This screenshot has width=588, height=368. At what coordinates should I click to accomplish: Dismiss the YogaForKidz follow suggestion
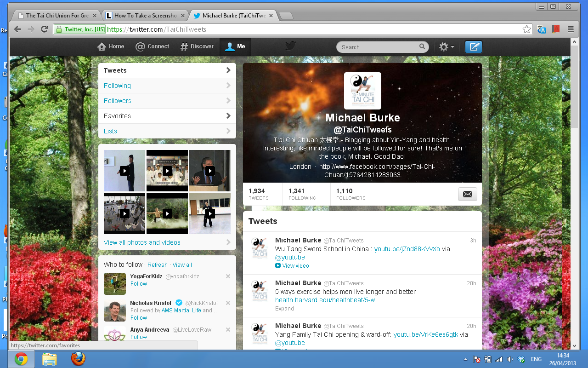click(x=228, y=276)
